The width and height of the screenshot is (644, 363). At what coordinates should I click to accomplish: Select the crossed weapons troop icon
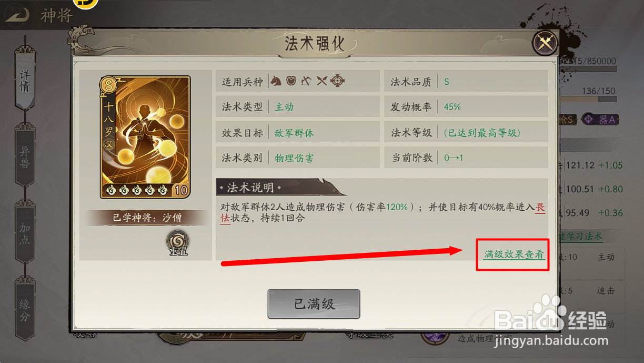tap(322, 81)
